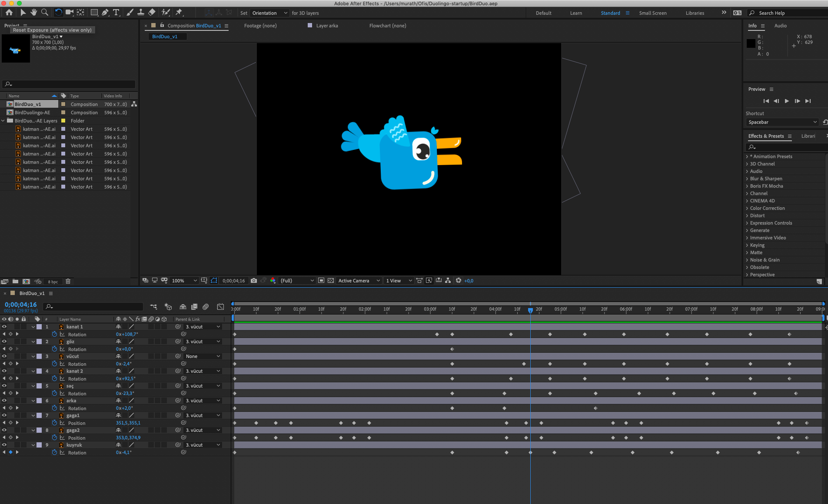Open the Audio panel tab
This screenshot has height=504, width=828.
pos(780,26)
